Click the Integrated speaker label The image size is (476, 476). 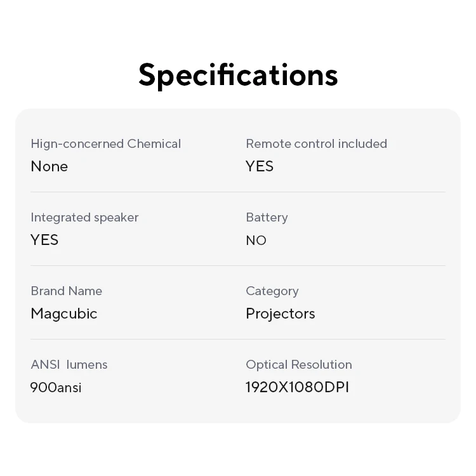coord(84,217)
